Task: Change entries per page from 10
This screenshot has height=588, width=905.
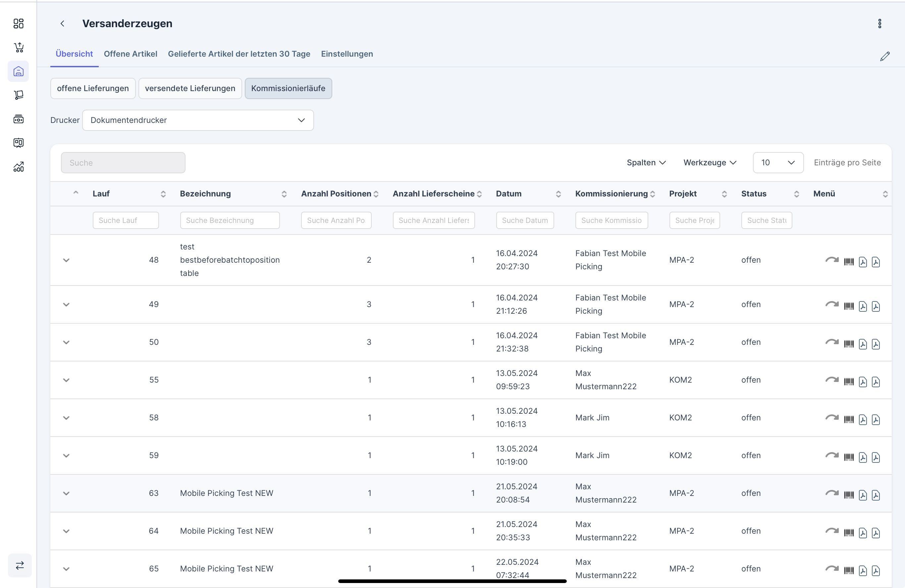Action: (777, 163)
